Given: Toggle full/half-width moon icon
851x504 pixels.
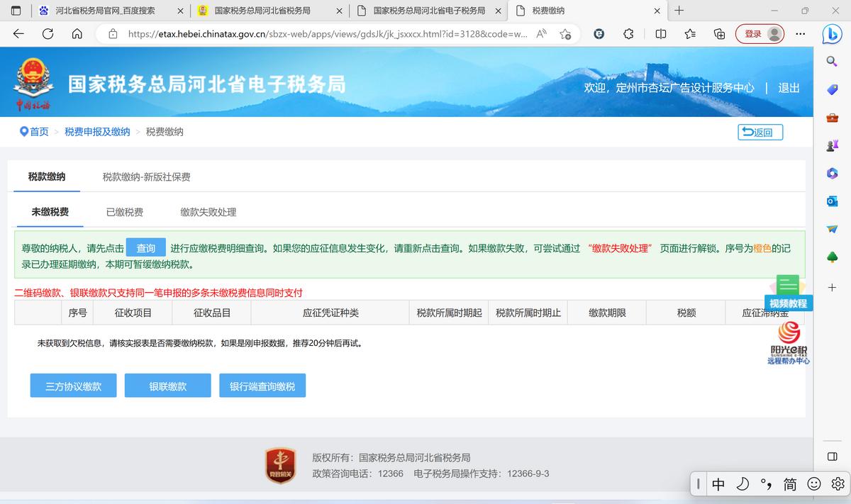Looking at the screenshot, I should (742, 484).
